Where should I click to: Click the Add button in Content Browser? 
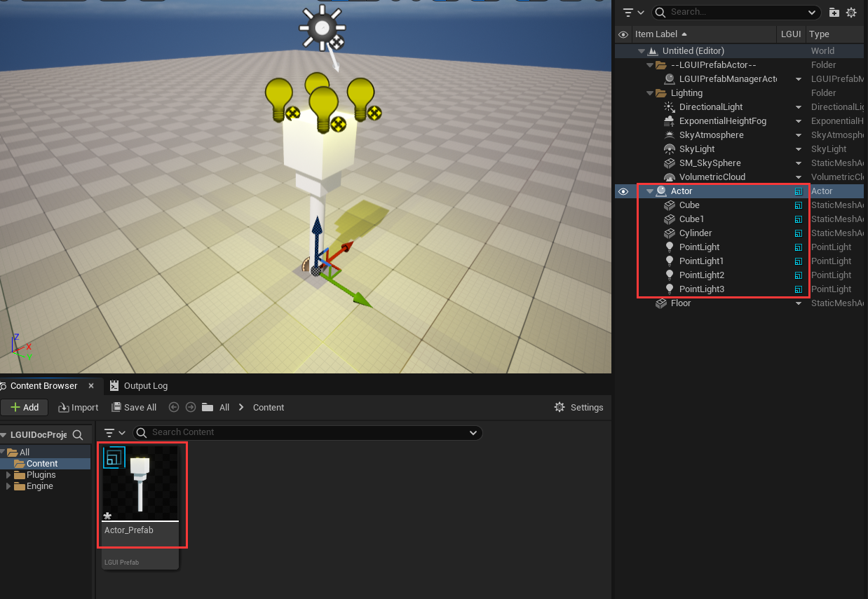[x=25, y=407]
